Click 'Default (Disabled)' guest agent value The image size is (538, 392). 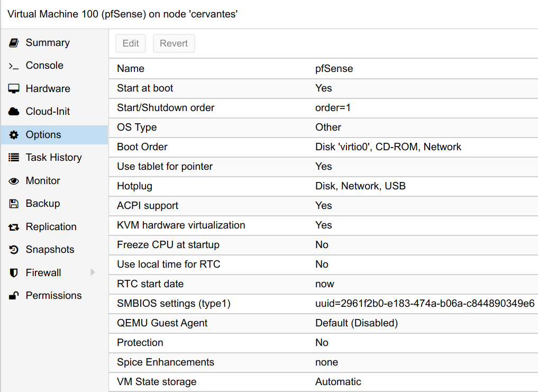[x=357, y=323]
